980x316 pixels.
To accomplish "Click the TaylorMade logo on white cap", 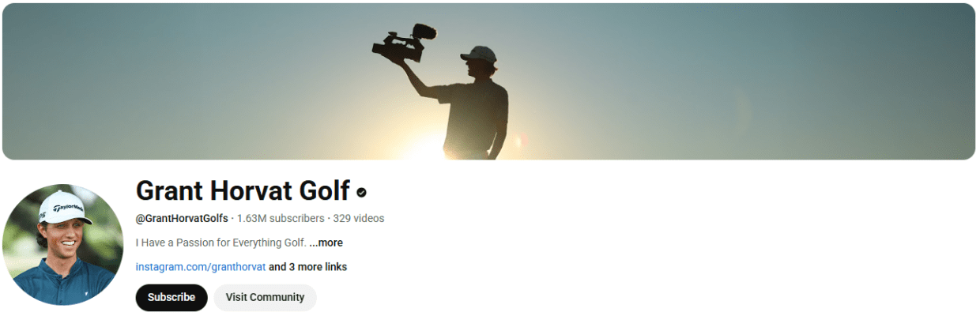I will point(68,209).
